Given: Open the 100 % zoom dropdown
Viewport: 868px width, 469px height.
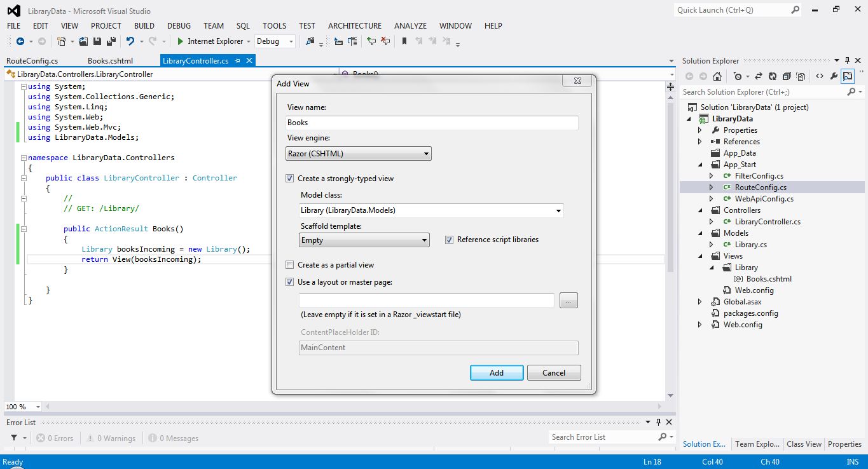Looking at the screenshot, I should pos(23,407).
